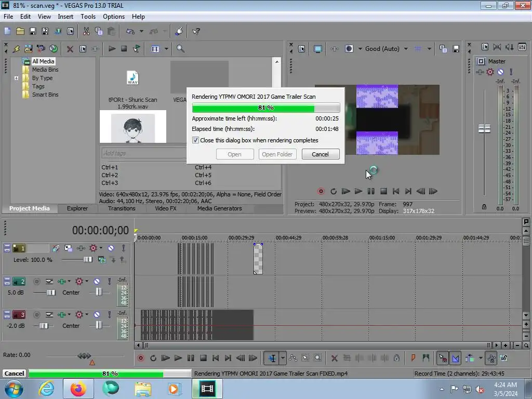This screenshot has width=532, height=399.
Task: Click Track Motion icon on video track 1
Action: coord(68,248)
